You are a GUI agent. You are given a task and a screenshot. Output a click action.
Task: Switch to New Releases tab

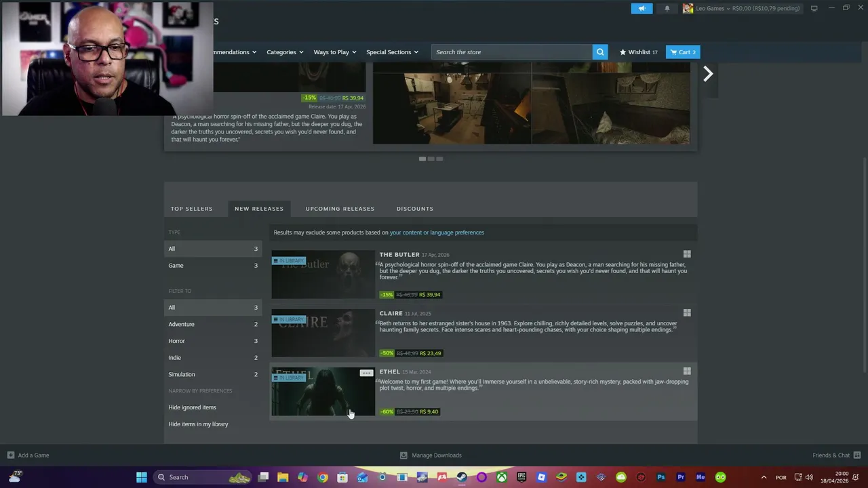pyautogui.click(x=259, y=209)
